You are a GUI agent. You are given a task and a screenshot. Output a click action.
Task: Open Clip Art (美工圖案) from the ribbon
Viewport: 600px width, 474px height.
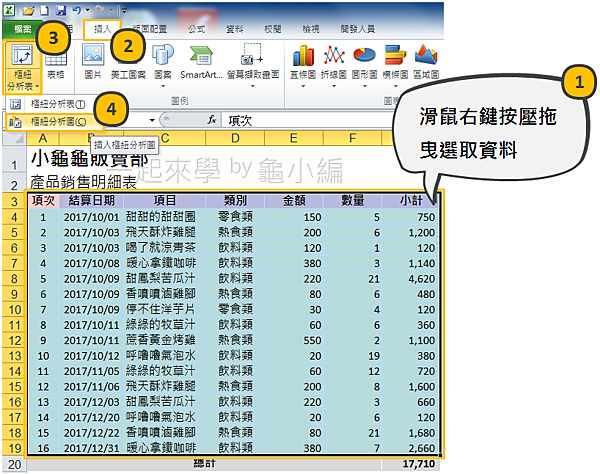coord(128,75)
